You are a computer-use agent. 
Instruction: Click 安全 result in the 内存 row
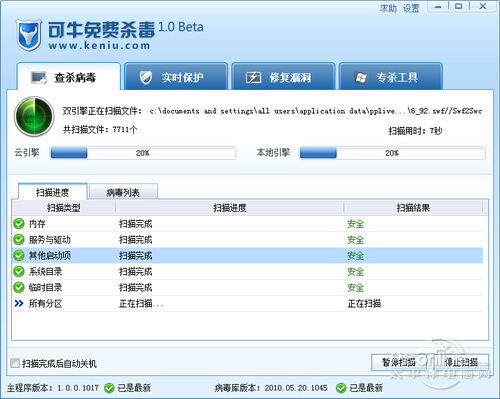coord(356,224)
